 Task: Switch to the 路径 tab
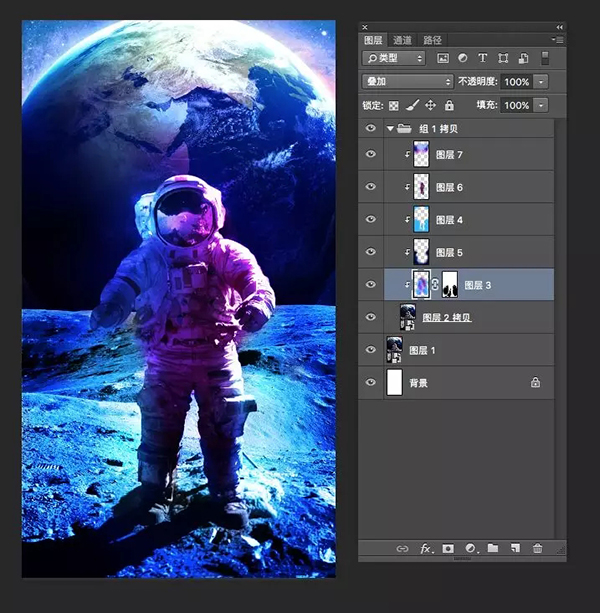coord(433,40)
